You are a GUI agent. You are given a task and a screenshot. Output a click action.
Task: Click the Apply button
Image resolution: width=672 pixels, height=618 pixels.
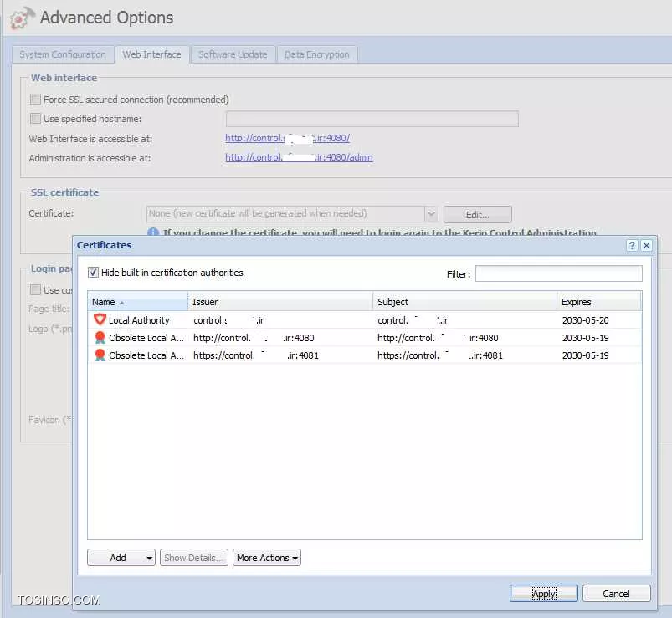(x=543, y=594)
